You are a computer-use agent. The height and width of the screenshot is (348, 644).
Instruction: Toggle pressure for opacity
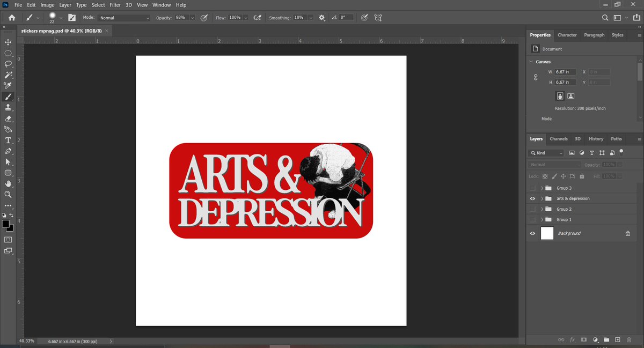point(204,18)
